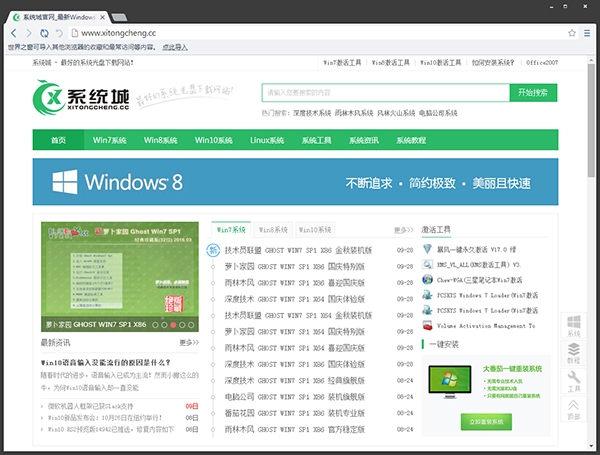Select the red active carousel dot

(x=173, y=325)
